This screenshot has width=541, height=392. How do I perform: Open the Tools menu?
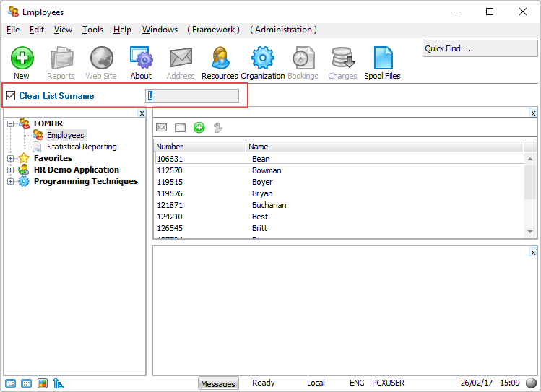tap(92, 30)
